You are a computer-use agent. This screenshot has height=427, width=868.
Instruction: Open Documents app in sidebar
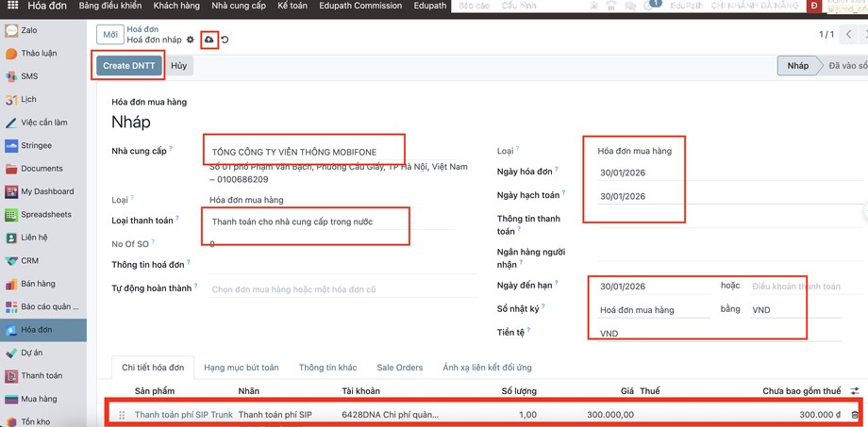[43, 169]
